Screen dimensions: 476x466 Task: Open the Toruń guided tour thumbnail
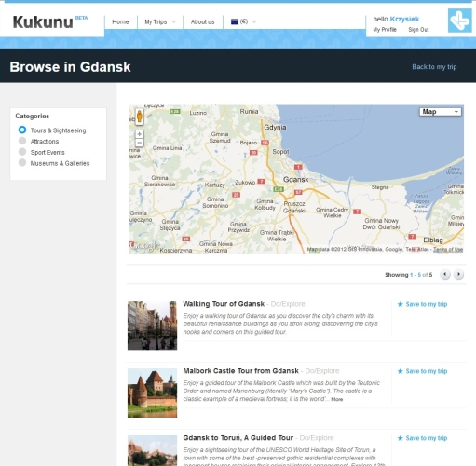152,450
